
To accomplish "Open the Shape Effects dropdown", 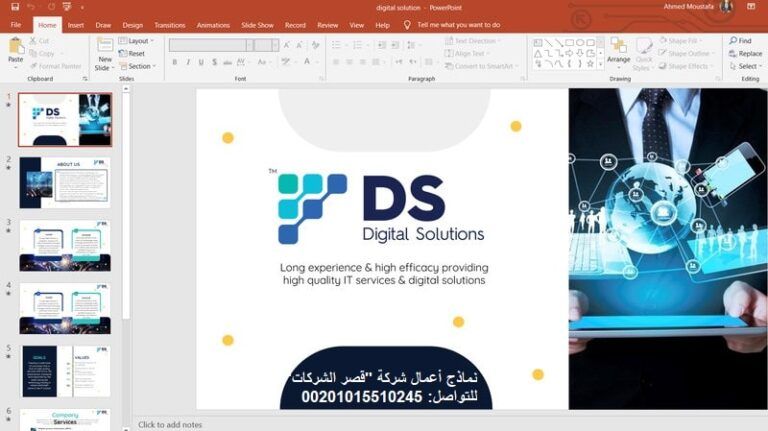I will 686,66.
